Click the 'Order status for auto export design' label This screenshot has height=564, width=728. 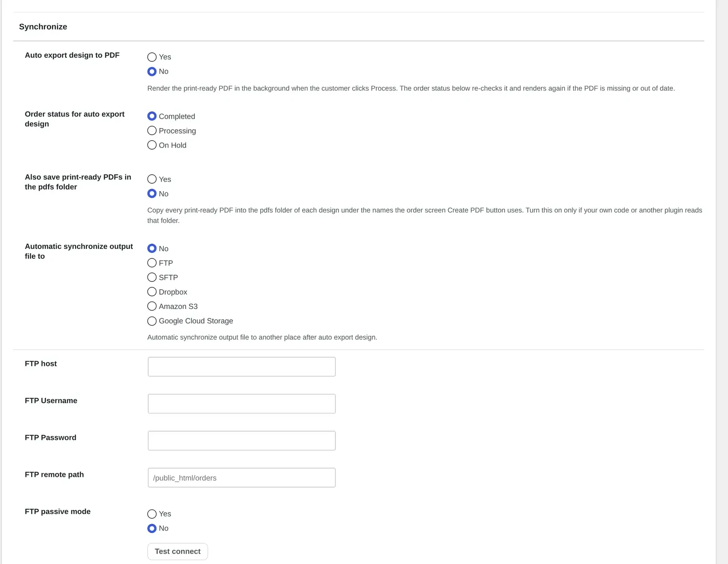75,119
